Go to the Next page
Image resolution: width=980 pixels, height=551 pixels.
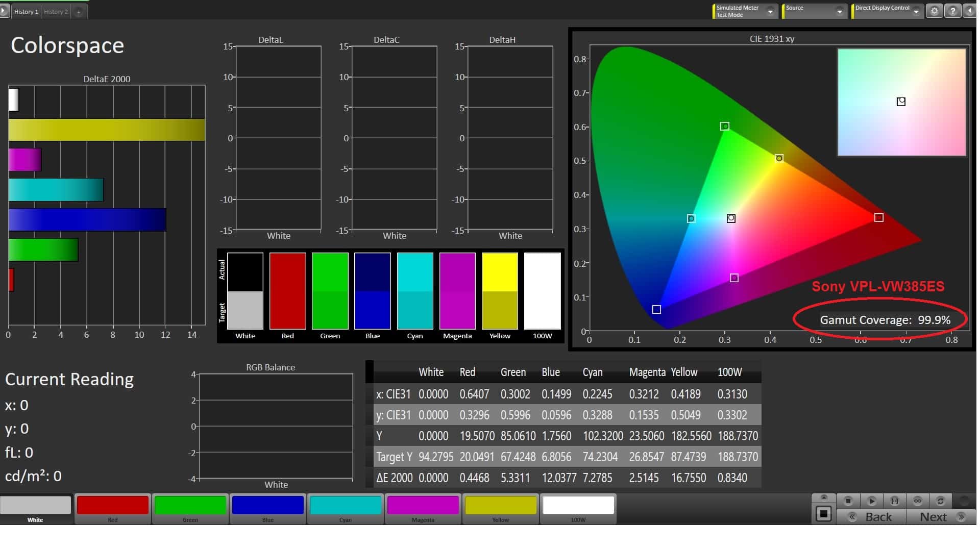click(x=942, y=517)
